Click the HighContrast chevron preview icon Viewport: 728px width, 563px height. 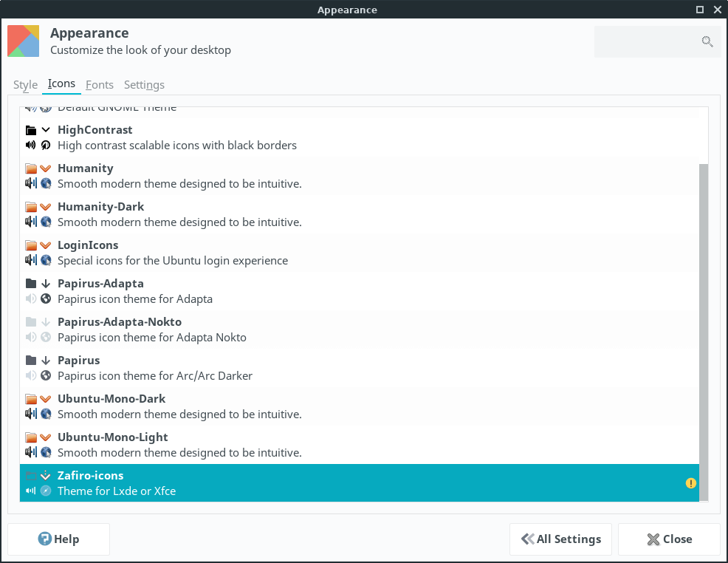[46, 130]
